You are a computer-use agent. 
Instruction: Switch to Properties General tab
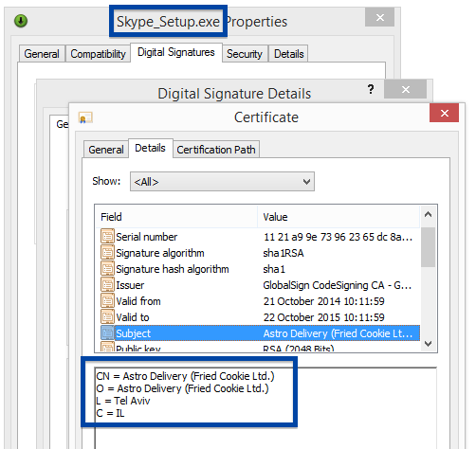coord(42,54)
